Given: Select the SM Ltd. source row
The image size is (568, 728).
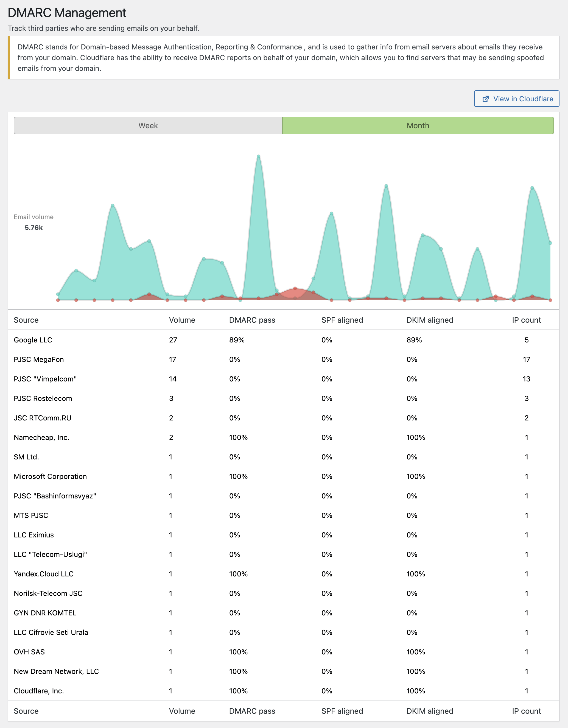Looking at the screenshot, I should pos(284,457).
